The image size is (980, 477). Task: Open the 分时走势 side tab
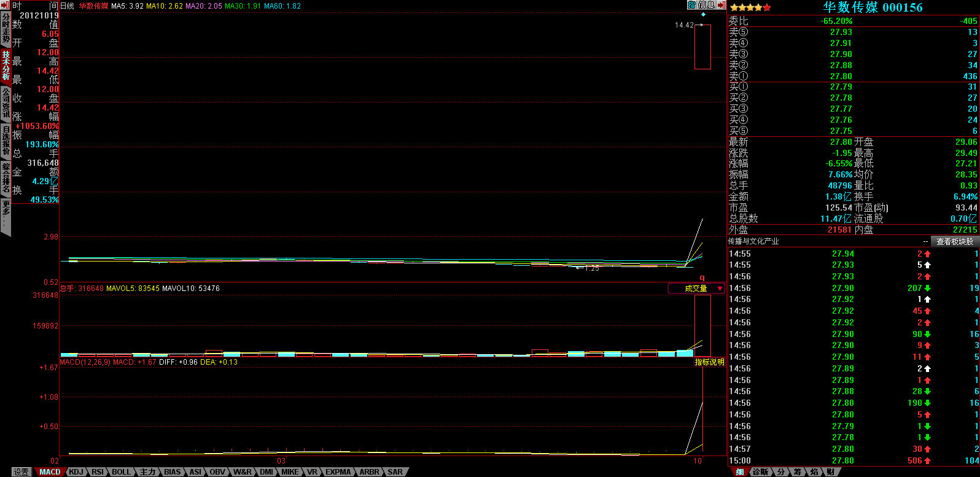[x=6, y=29]
